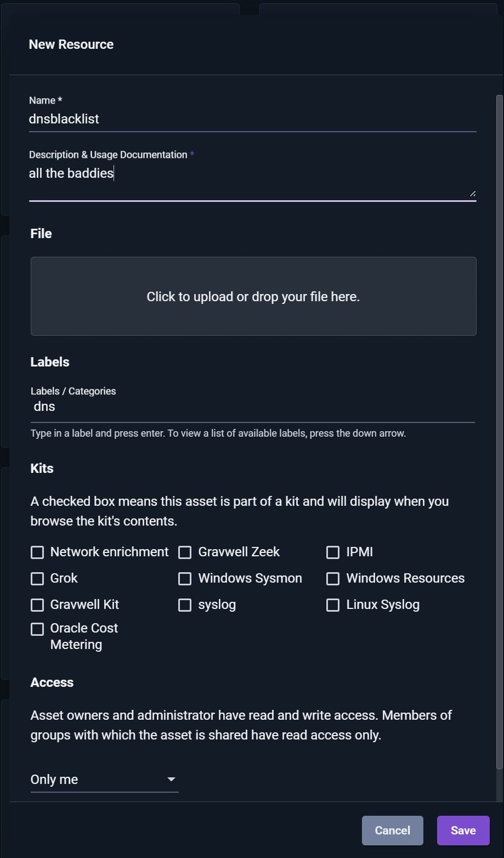
Task: Click the textarea resize handle icon
Action: (473, 193)
